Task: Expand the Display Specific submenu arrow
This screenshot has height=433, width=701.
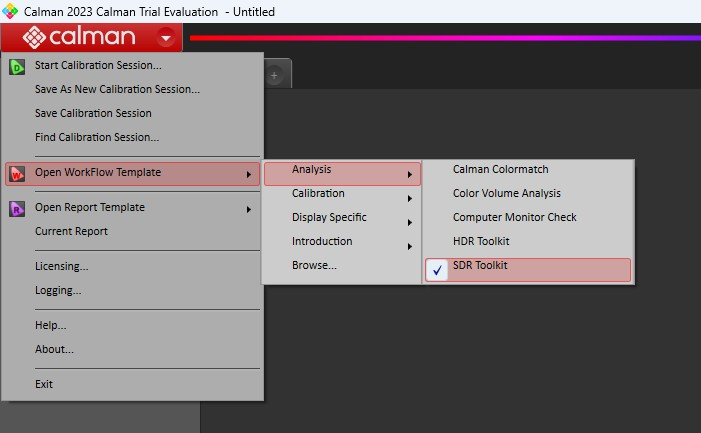Action: [x=410, y=223]
